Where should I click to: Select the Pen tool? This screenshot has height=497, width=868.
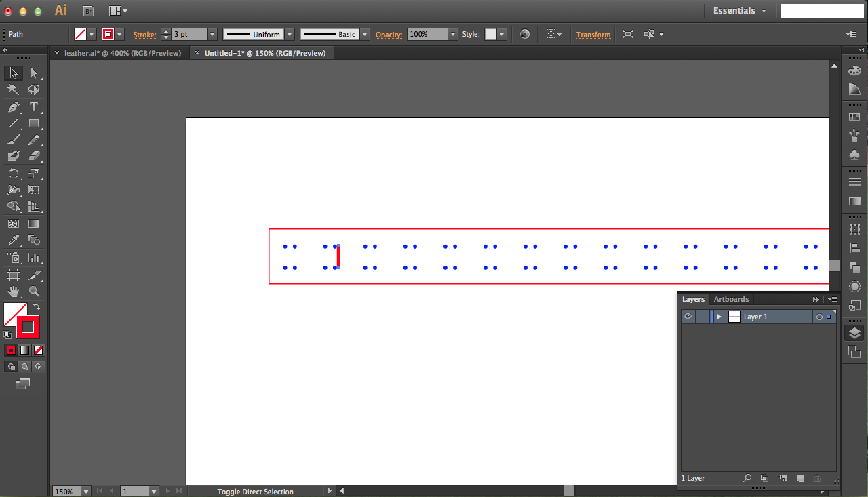coord(14,106)
